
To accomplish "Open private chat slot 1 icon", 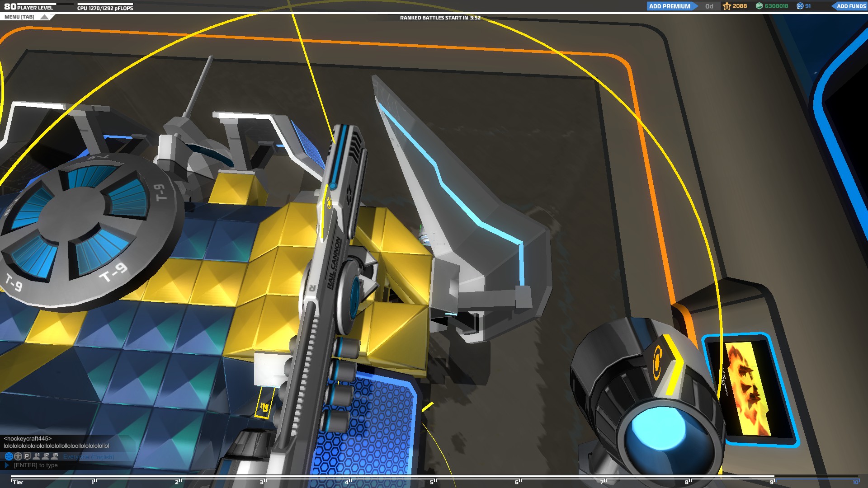I will [37, 456].
